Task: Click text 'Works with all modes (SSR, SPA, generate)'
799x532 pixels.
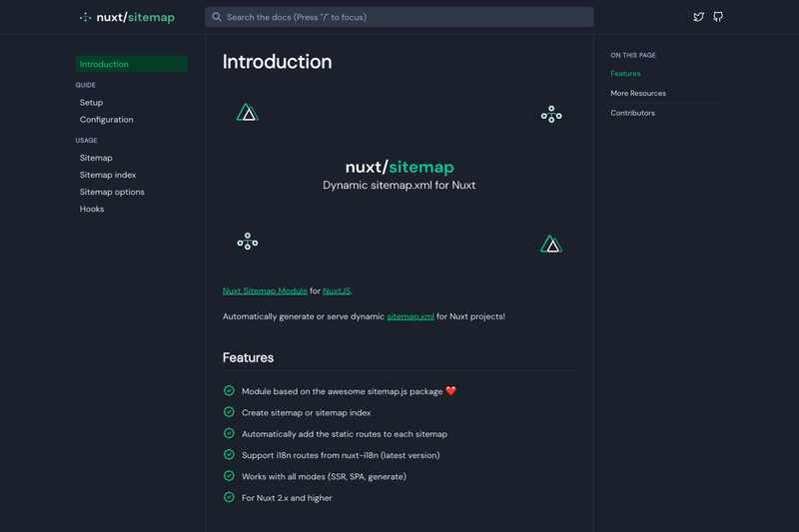Action: (324, 476)
